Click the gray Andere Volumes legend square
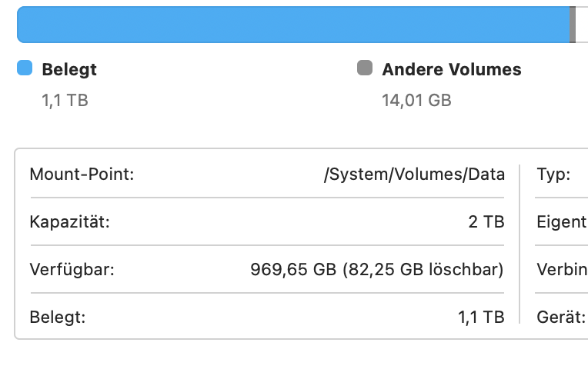 (365, 68)
